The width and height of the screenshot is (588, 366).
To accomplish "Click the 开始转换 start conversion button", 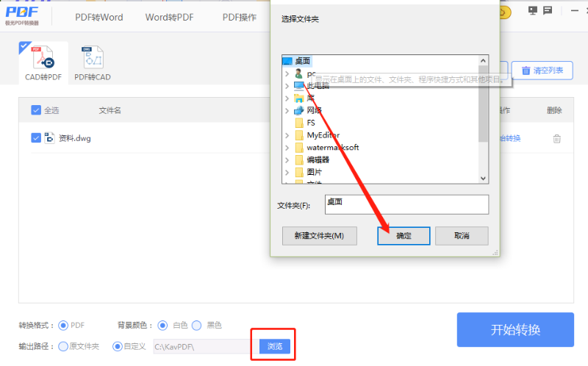I will [515, 330].
